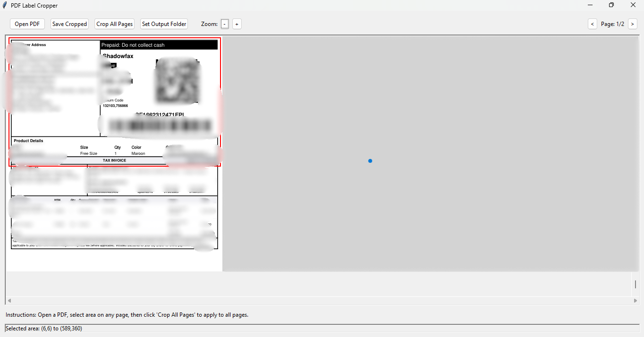The width and height of the screenshot is (644, 337).
Task: Click the vertical scrollbar thumb at right
Action: tap(636, 284)
